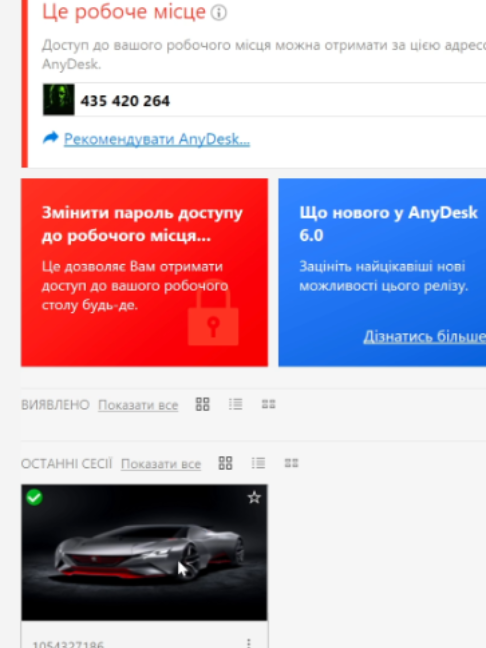
Task: Open the car wallpaper session thumbnail
Action: (x=144, y=553)
